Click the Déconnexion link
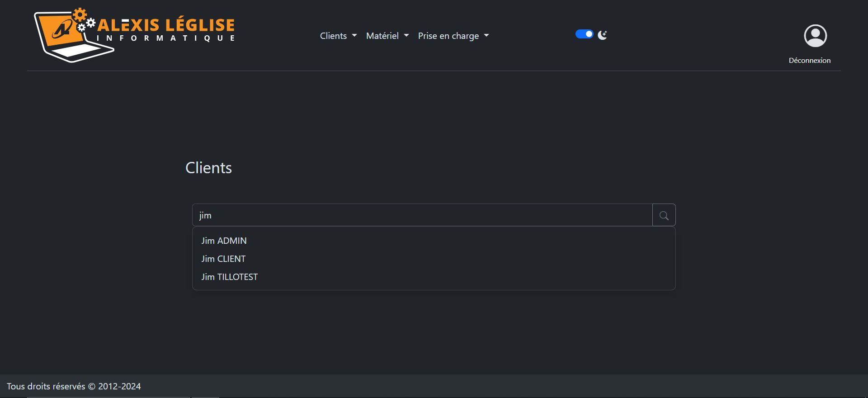868x398 pixels. [809, 60]
